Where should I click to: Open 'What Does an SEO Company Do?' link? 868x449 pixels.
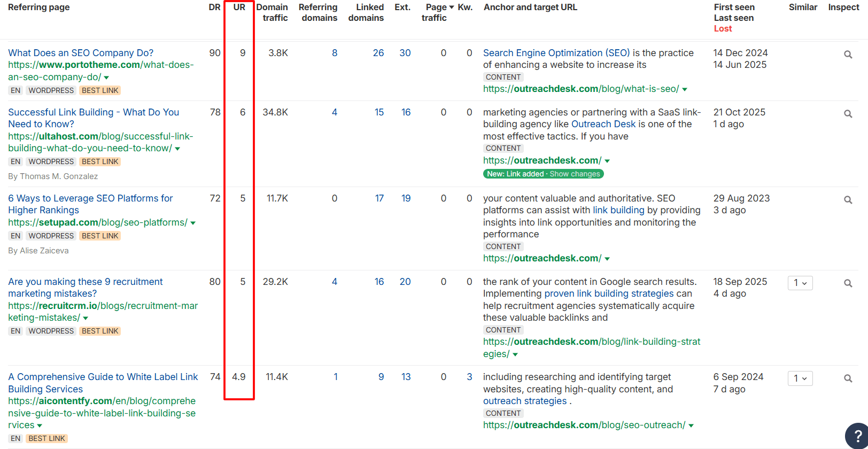point(81,53)
